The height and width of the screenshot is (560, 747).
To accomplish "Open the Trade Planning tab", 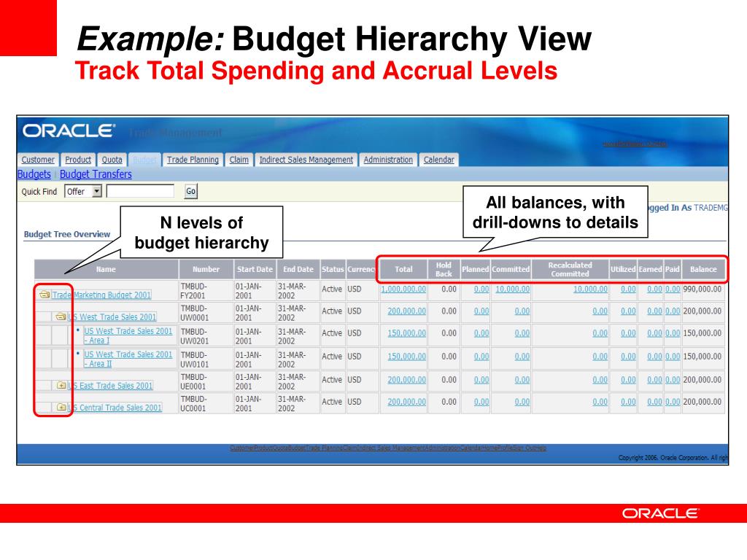I will (x=193, y=160).
